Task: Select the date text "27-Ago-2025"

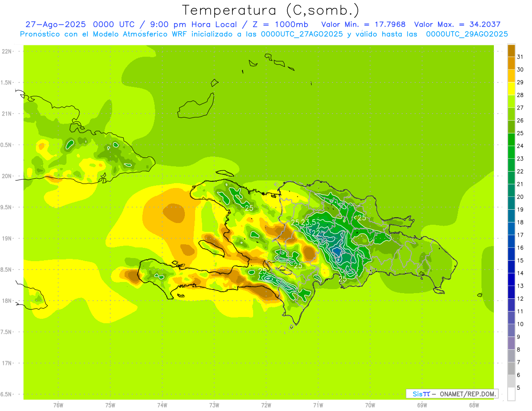Action: point(55,24)
